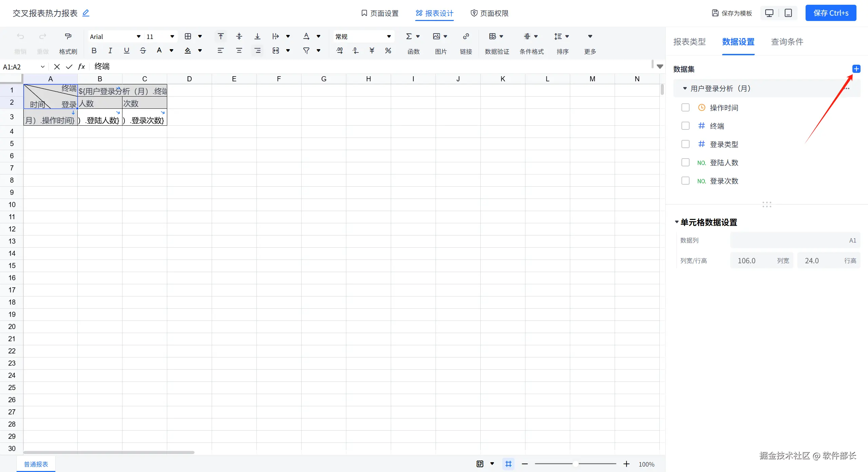Open the 常规 number format dropdown
The height and width of the screenshot is (472, 868).
[x=363, y=37]
